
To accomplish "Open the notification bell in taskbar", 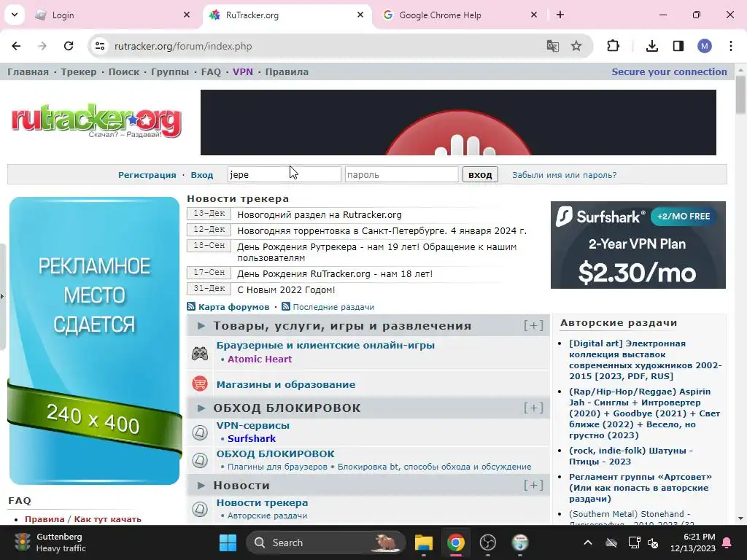I will point(727,542).
